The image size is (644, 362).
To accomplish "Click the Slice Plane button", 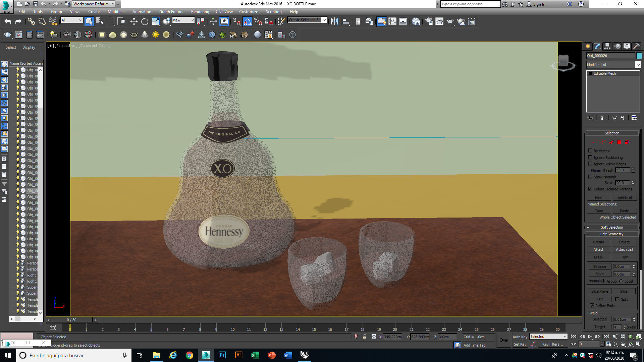I will (x=599, y=291).
